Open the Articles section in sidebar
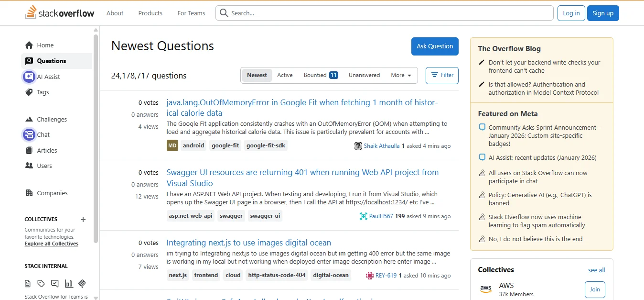This screenshot has height=300, width=644. (x=46, y=150)
